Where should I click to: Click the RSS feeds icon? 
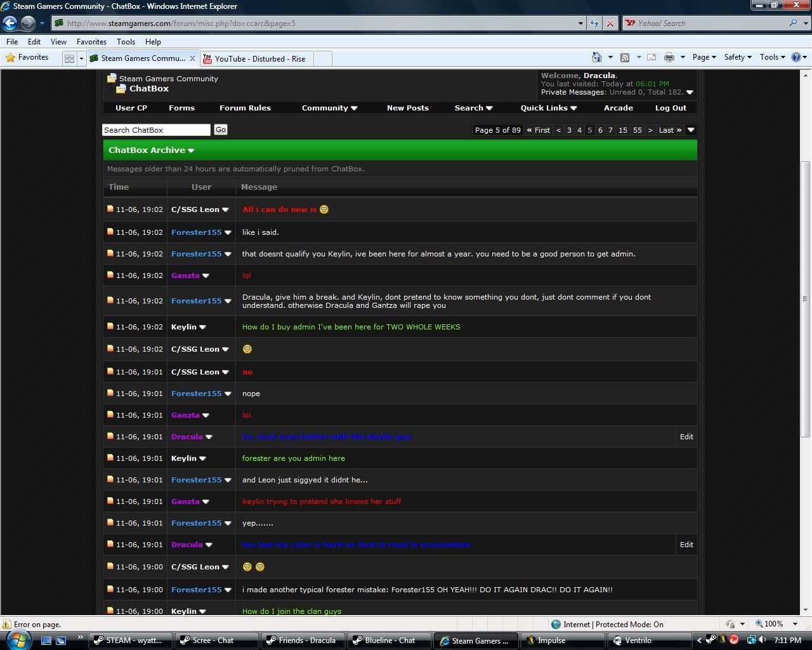625,57
